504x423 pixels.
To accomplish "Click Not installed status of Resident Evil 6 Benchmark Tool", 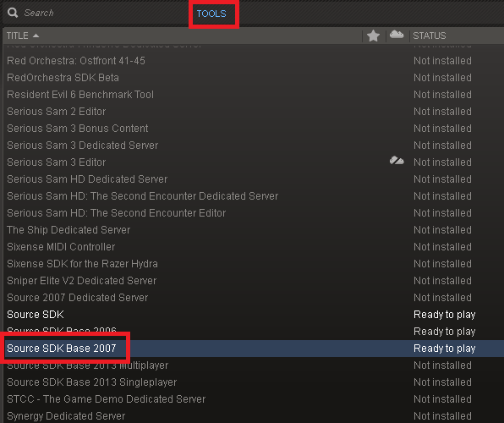I will (x=442, y=95).
